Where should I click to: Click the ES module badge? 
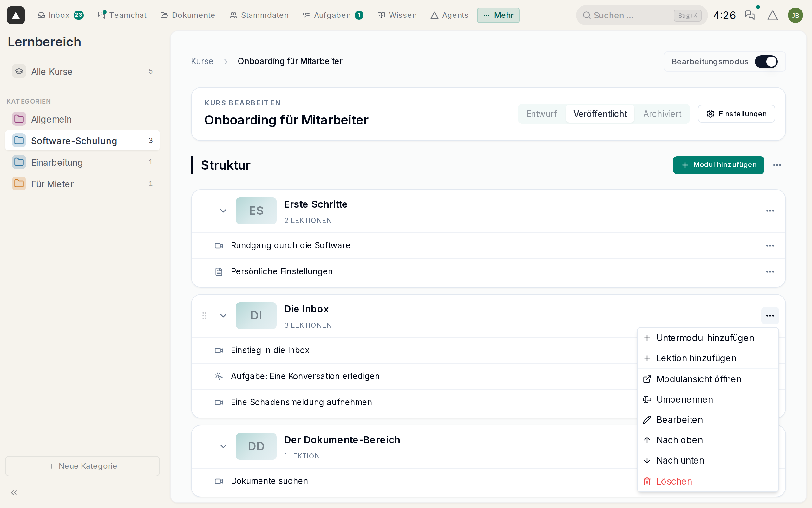(256, 211)
